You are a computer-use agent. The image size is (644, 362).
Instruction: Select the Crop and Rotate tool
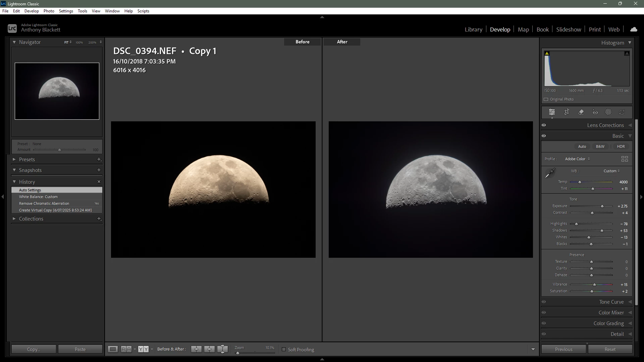point(567,112)
